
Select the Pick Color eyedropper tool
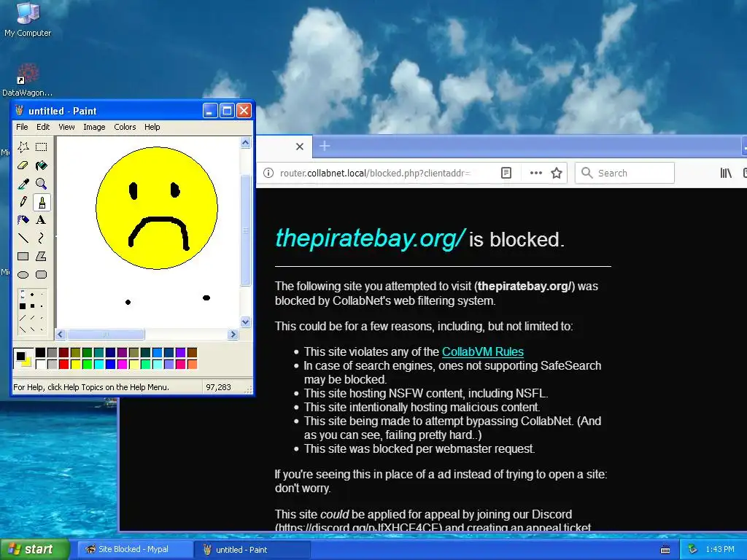(x=23, y=184)
